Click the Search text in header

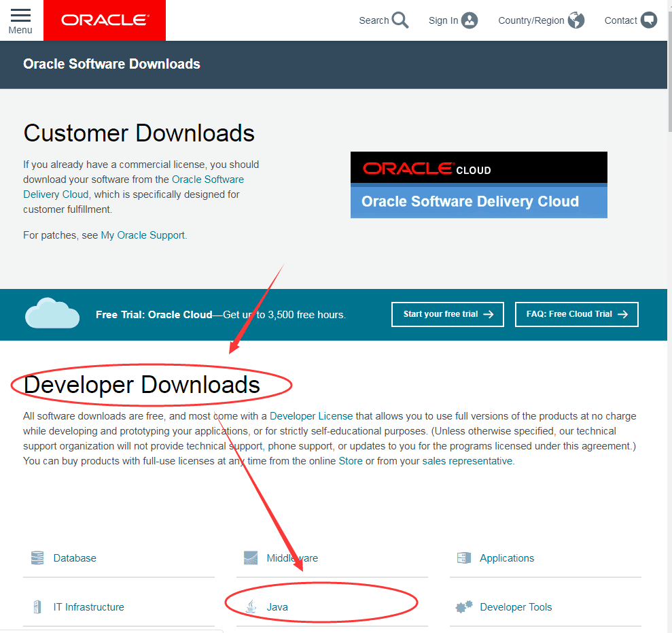coord(374,20)
